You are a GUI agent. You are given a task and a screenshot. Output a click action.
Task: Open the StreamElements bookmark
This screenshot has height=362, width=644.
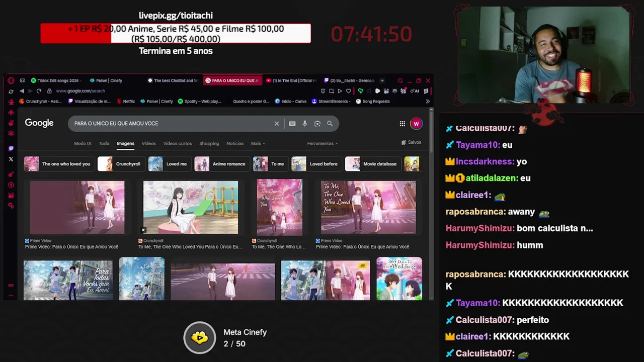coord(331,102)
